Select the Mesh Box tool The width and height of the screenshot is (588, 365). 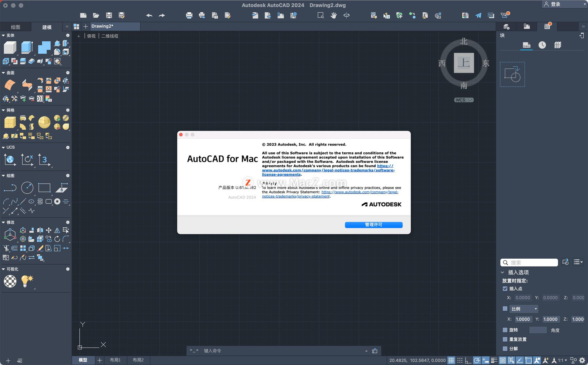pyautogui.click(x=10, y=122)
